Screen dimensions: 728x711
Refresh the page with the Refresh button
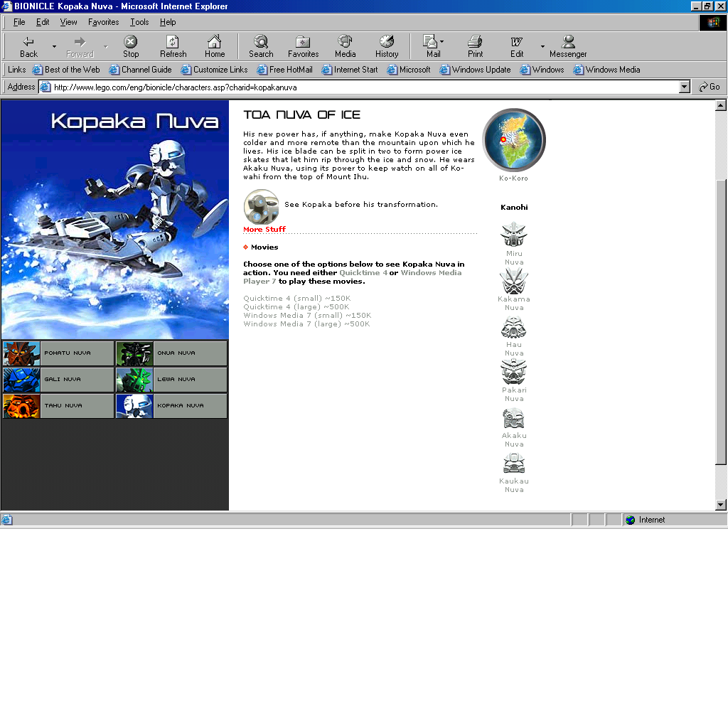click(173, 46)
